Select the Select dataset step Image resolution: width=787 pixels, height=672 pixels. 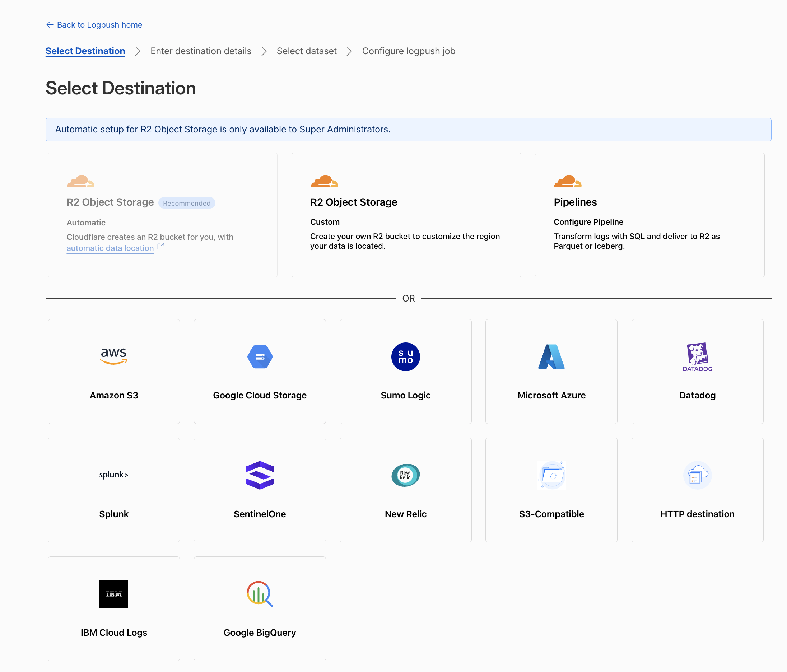307,51
